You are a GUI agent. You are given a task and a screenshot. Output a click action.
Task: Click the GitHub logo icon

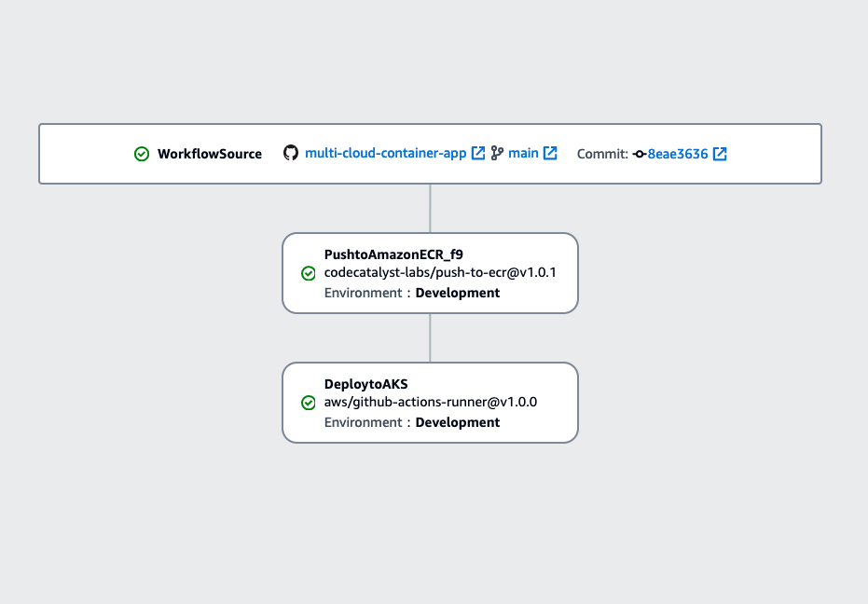pyautogui.click(x=291, y=153)
